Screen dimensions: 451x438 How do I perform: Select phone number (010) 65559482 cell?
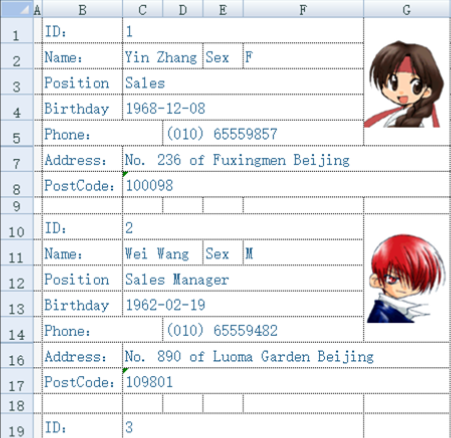click(263, 330)
